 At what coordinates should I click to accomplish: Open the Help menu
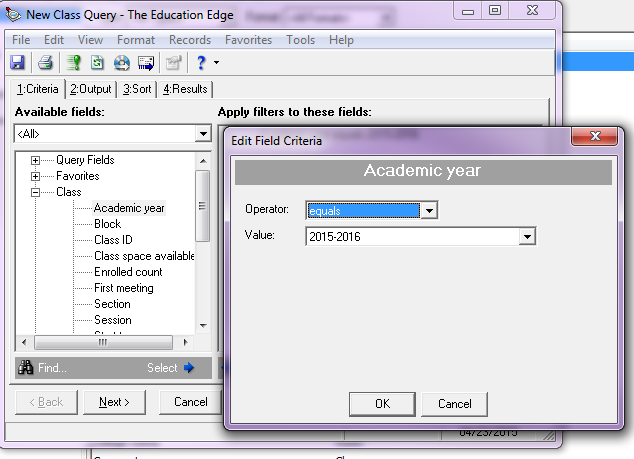pyautogui.click(x=341, y=40)
